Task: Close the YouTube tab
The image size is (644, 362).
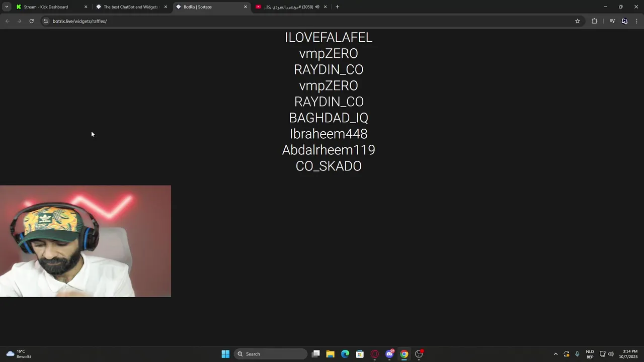Action: (325, 7)
